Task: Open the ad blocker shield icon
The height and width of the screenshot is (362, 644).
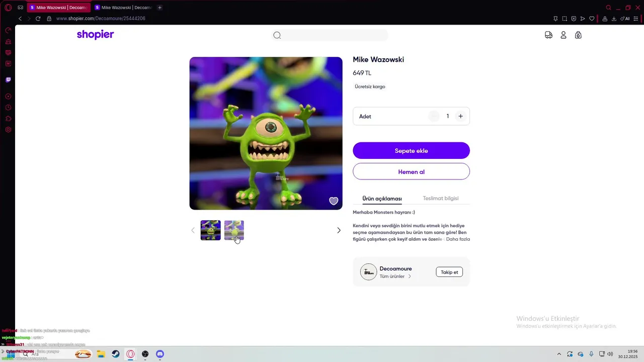Action: tap(574, 19)
